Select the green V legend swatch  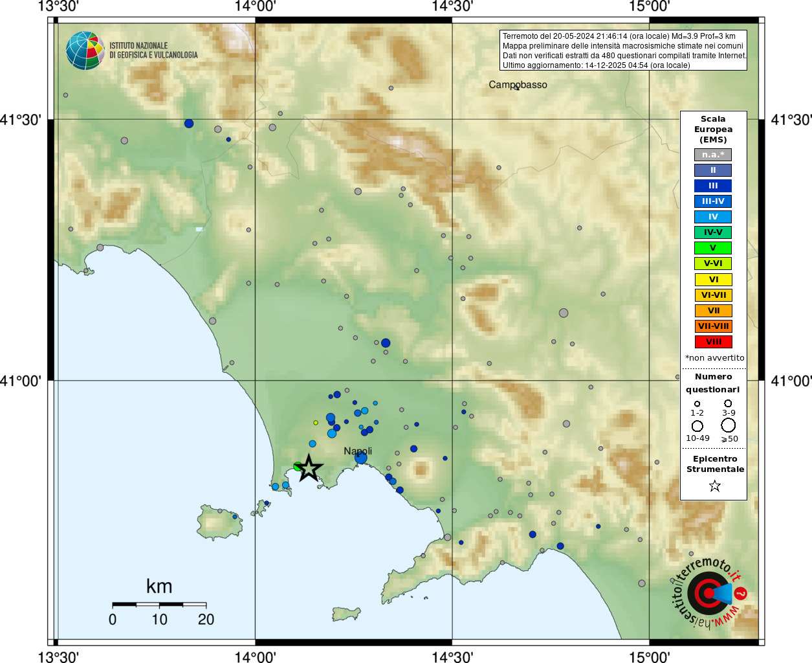(713, 248)
